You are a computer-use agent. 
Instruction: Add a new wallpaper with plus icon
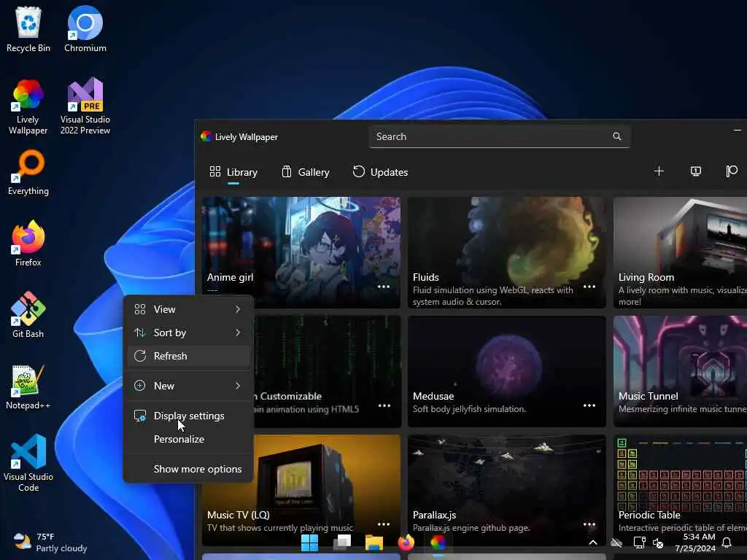(x=659, y=171)
